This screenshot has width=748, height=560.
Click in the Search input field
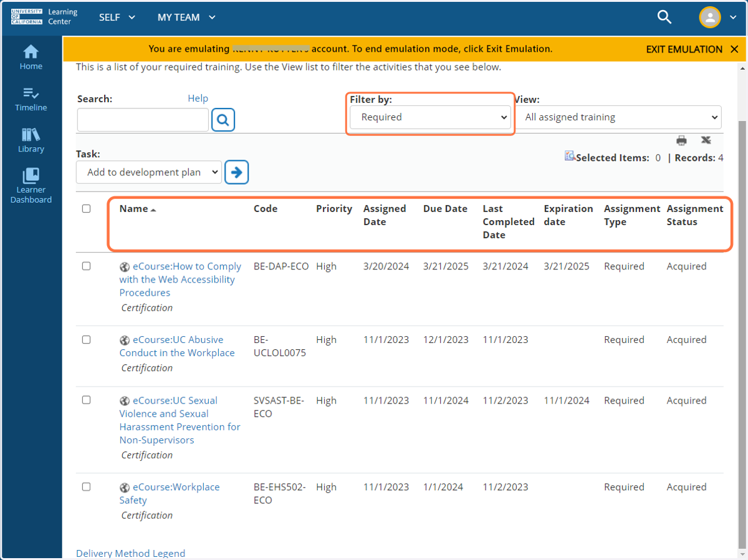coord(143,120)
